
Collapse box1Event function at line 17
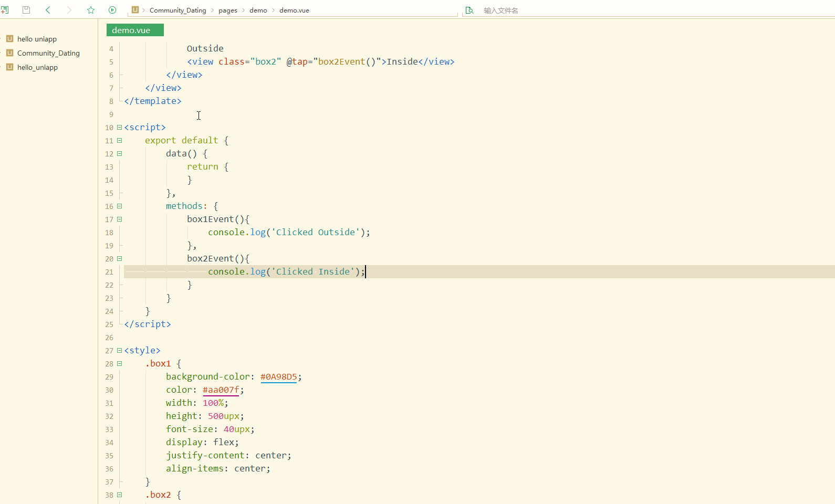120,219
